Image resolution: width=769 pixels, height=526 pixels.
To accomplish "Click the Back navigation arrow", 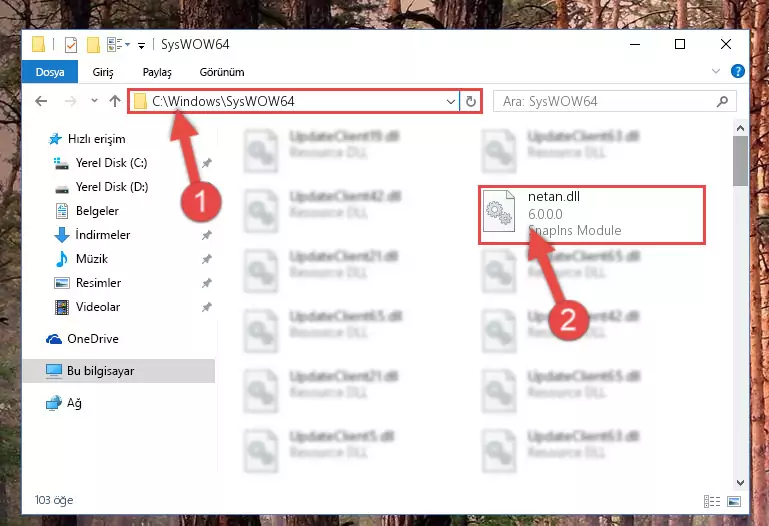I will pyautogui.click(x=41, y=101).
